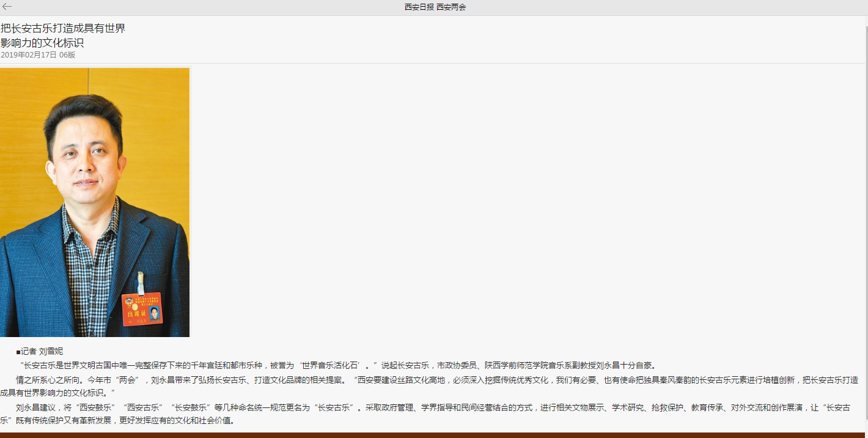Click the phrase 丝路文化高地

point(421,380)
